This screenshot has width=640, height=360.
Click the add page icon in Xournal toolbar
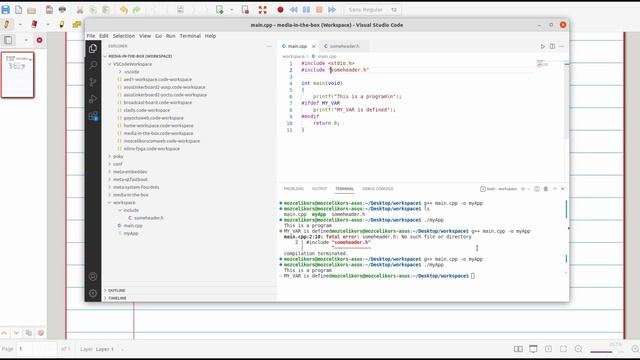[x=220, y=9]
